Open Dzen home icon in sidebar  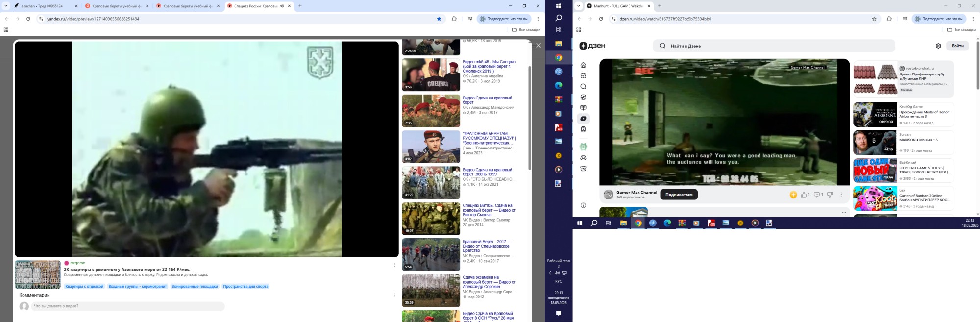click(x=583, y=65)
